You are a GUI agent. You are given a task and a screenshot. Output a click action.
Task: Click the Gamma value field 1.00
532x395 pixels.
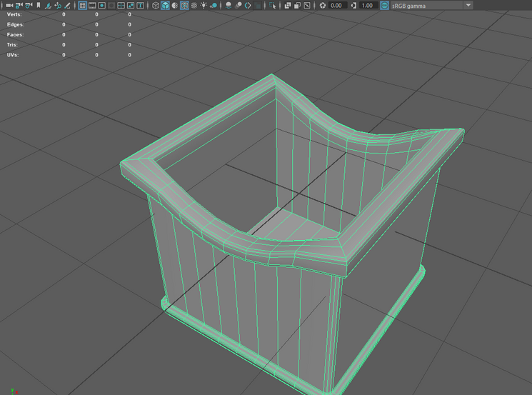pos(368,6)
